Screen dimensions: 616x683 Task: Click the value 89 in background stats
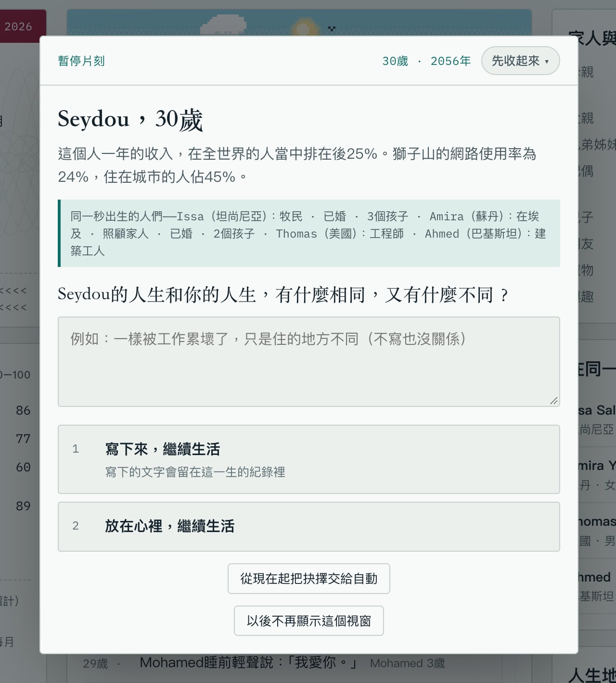[23, 506]
